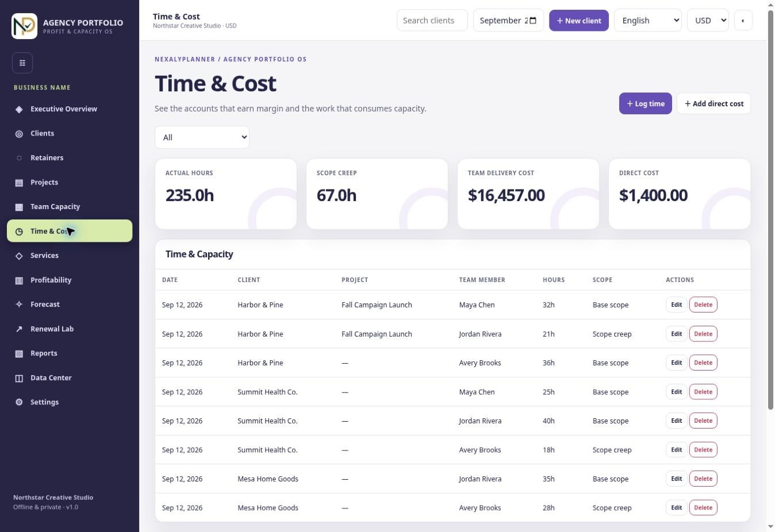Open Executive Overview in sidebar
775x532 pixels.
(x=70, y=109)
